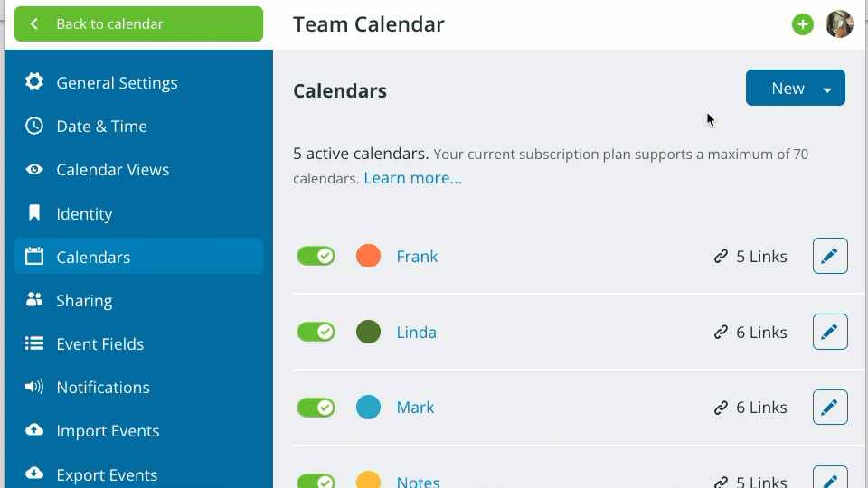
Task: Click Frank's orange color swatch
Action: [368, 256]
